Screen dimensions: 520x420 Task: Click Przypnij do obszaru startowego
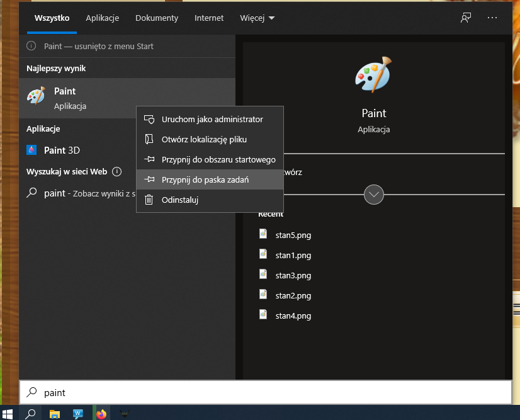pyautogui.click(x=210, y=159)
